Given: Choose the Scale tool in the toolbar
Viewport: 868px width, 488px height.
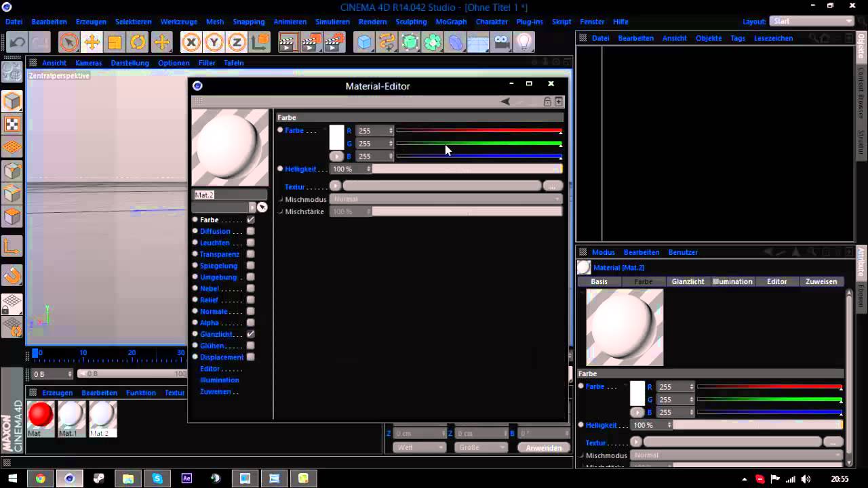Looking at the screenshot, I should click(x=115, y=43).
